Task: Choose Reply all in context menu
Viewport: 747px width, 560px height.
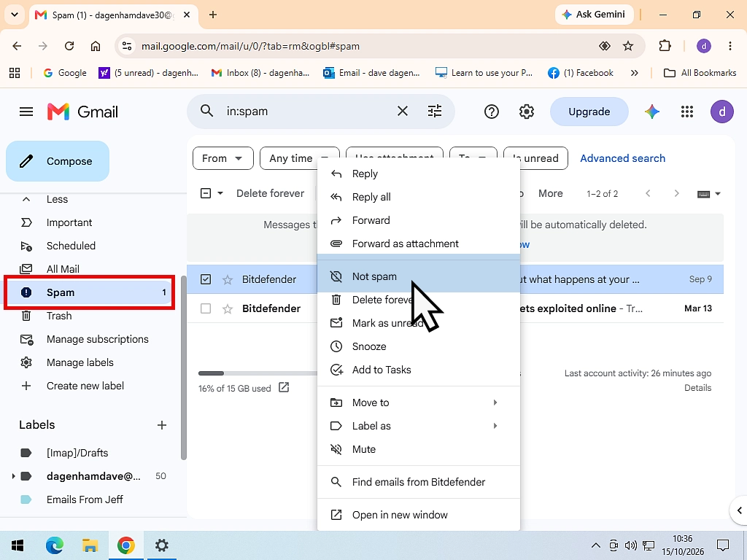Action: [418, 197]
